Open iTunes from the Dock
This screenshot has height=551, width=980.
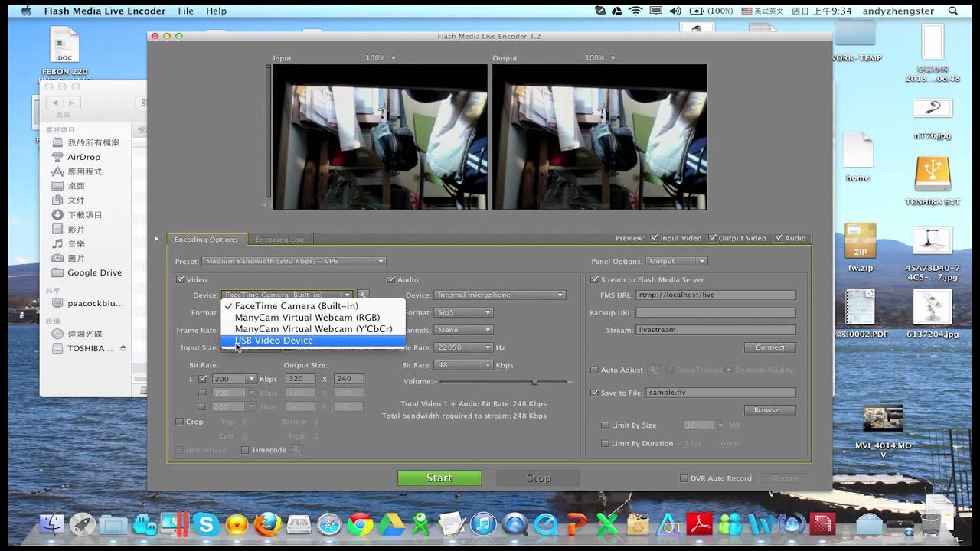point(483,524)
